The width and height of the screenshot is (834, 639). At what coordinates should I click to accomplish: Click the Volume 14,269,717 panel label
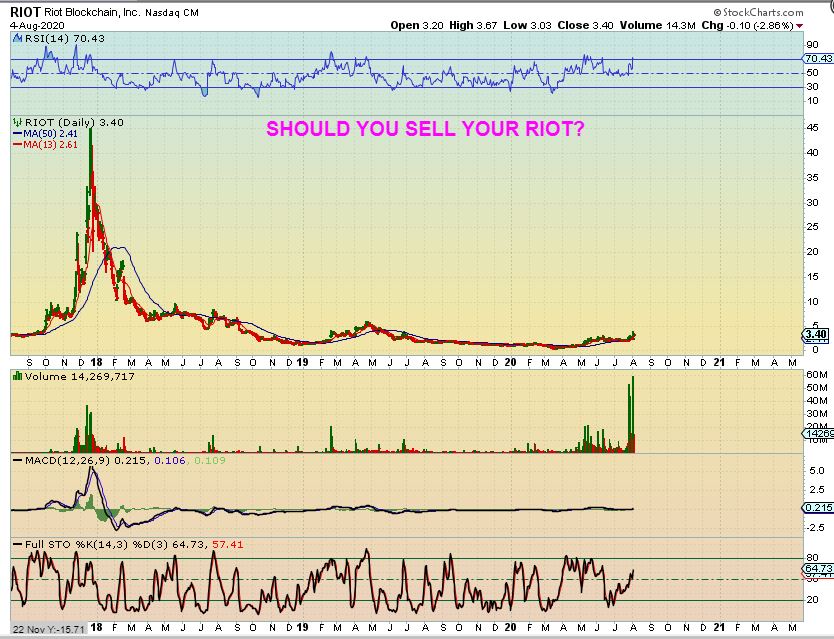(80, 376)
